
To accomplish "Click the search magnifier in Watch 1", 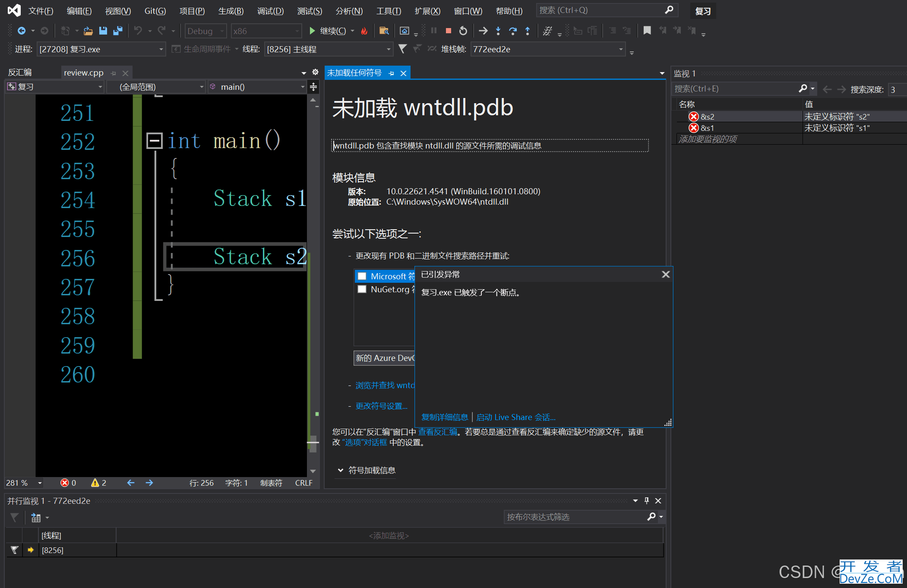I will click(803, 89).
